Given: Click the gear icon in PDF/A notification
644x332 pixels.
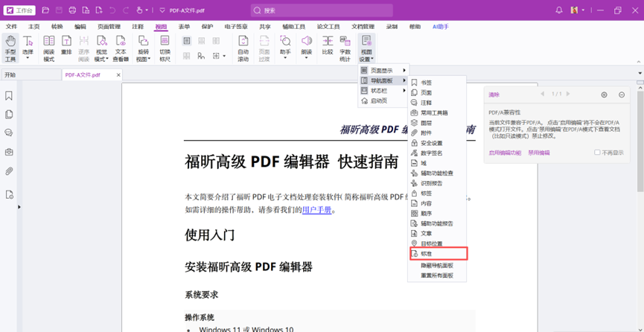Looking at the screenshot, I should pyautogui.click(x=604, y=95).
